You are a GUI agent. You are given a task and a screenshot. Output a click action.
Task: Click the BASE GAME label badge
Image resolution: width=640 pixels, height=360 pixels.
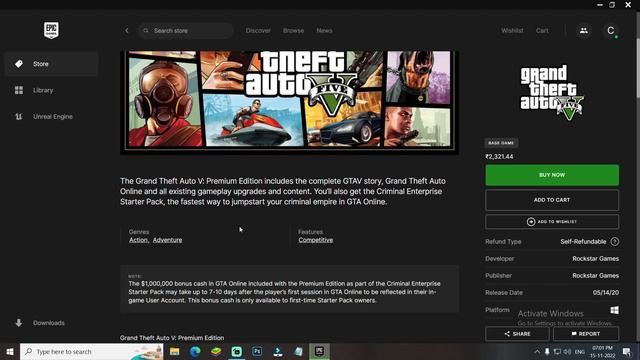click(501, 143)
